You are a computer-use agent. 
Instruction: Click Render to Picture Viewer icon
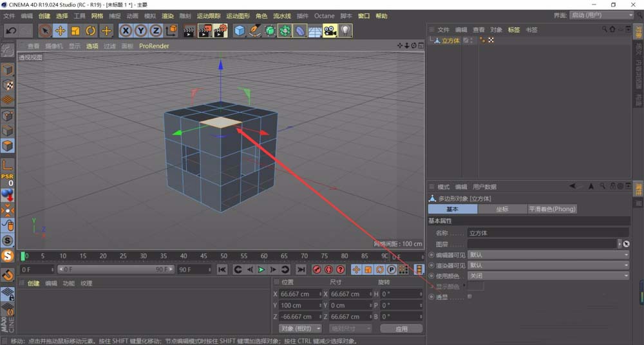(x=205, y=31)
